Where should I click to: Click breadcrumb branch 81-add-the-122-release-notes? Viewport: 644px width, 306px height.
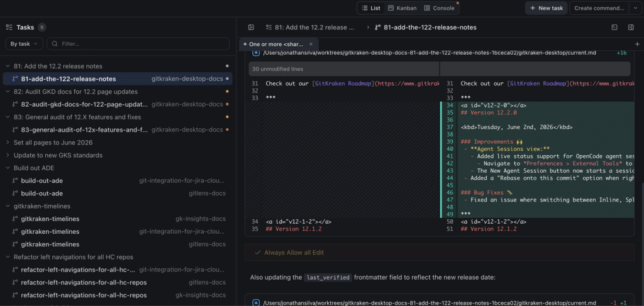pos(430,28)
